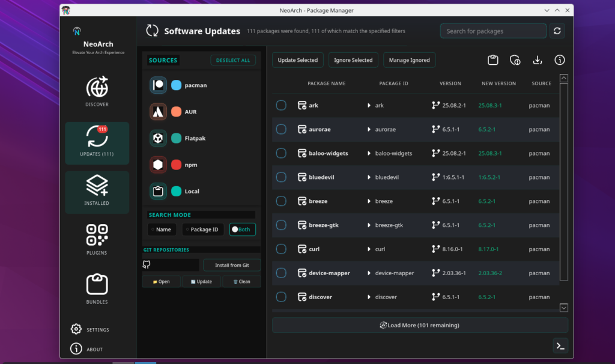
Task: Check the curl package for updating
Action: click(x=280, y=249)
